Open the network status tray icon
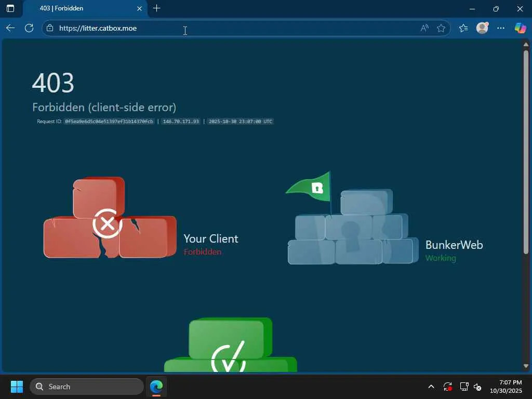 point(464,387)
